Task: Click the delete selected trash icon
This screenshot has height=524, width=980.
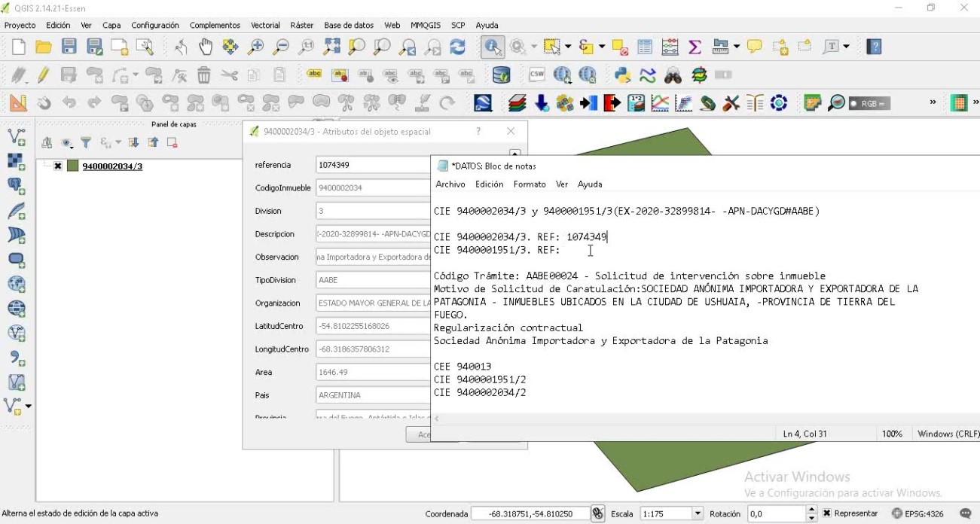Action: tap(204, 75)
